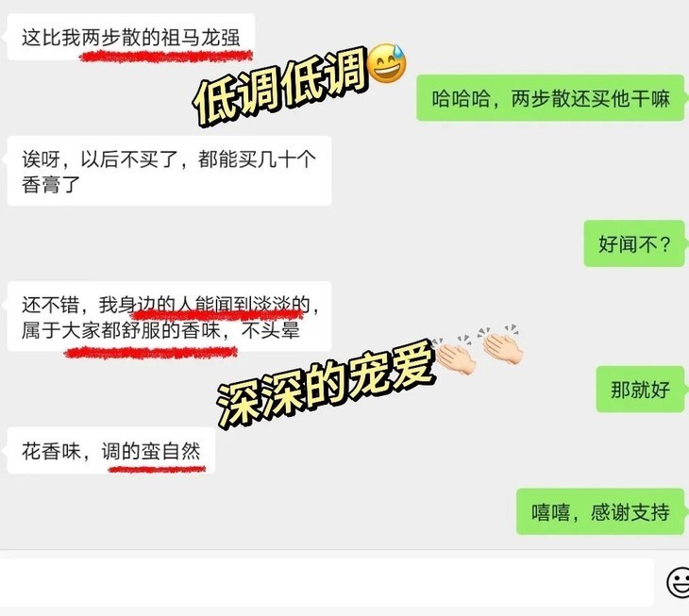Open the emoji picker smiley icon
This screenshot has width=689, height=616.
(679, 583)
